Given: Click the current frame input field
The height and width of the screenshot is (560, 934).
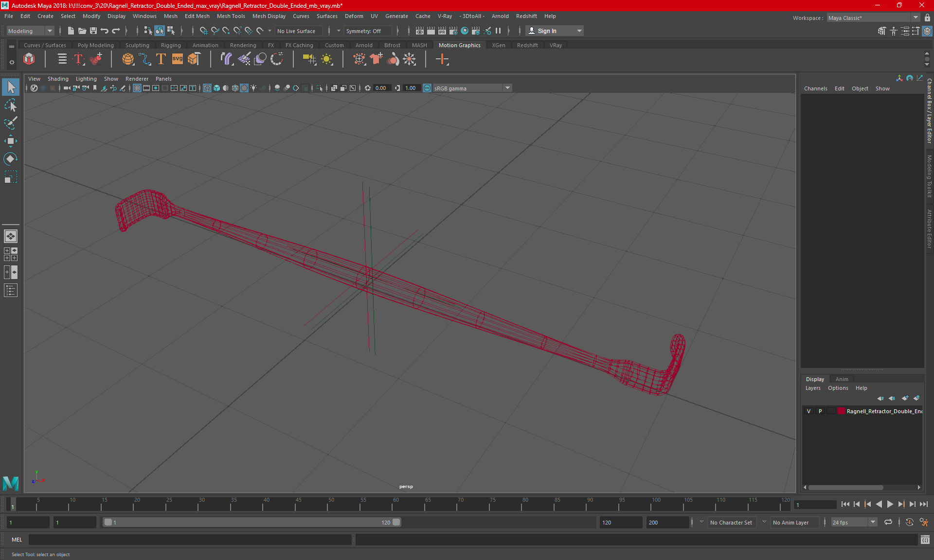Looking at the screenshot, I should coord(815,505).
